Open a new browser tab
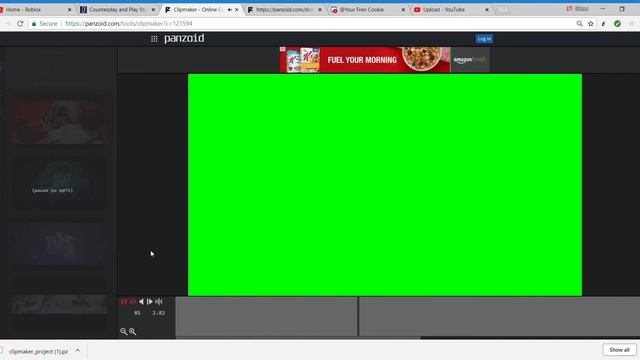This screenshot has width=640, height=360. click(x=503, y=10)
